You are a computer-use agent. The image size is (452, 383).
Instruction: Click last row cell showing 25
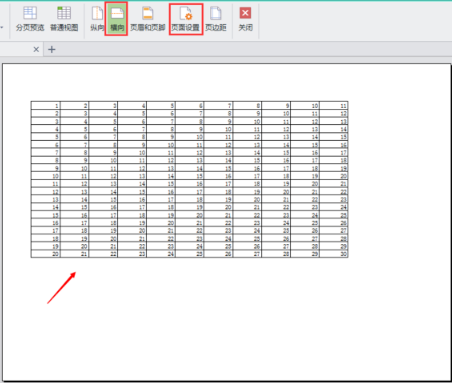click(x=190, y=254)
